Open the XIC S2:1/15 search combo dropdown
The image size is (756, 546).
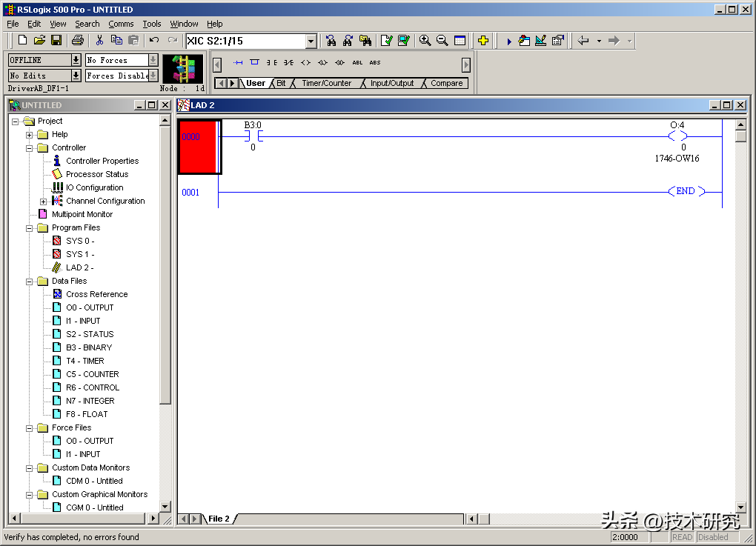[311, 41]
